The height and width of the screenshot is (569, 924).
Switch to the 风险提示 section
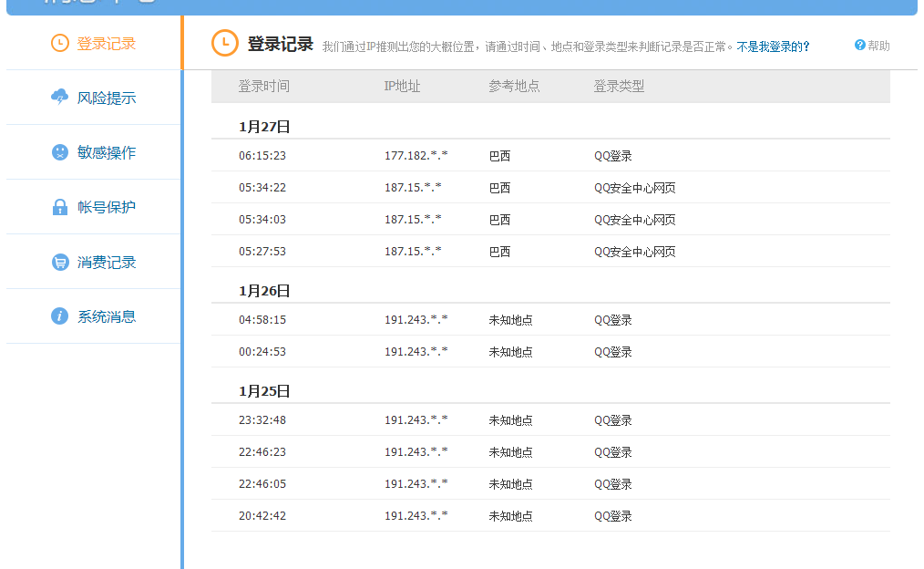pyautogui.click(x=94, y=98)
